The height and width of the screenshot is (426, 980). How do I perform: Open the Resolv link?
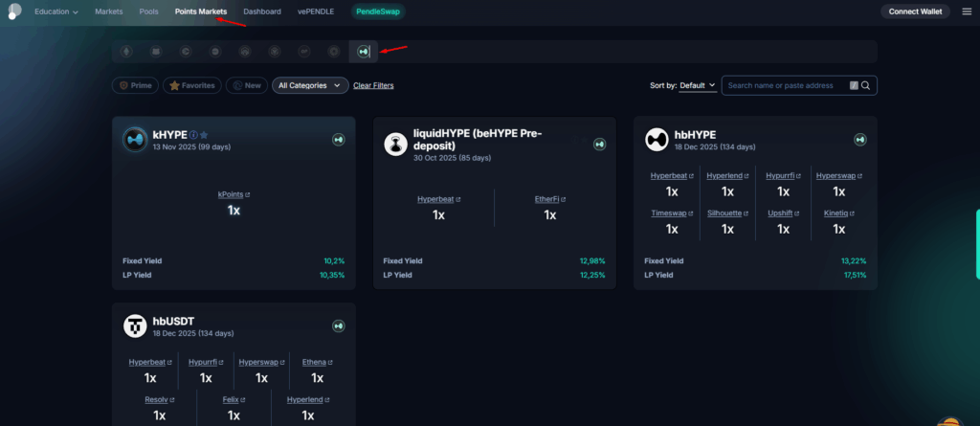[x=156, y=399]
